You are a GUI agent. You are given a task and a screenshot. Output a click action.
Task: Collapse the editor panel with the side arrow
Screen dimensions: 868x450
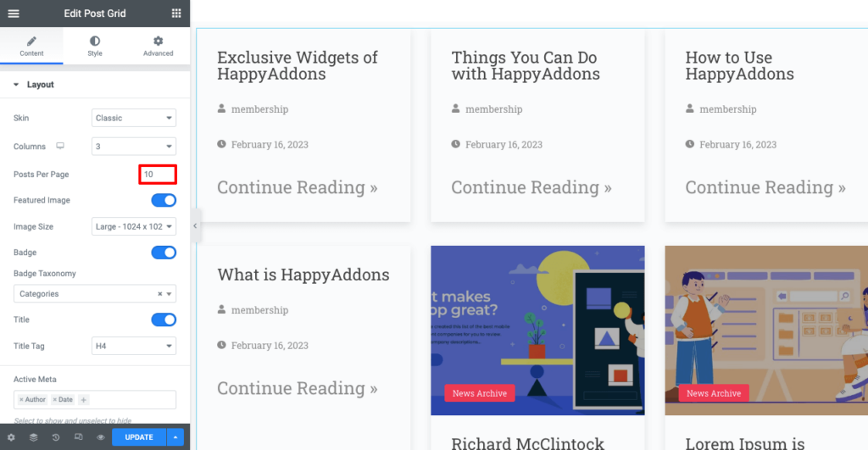coord(195,226)
